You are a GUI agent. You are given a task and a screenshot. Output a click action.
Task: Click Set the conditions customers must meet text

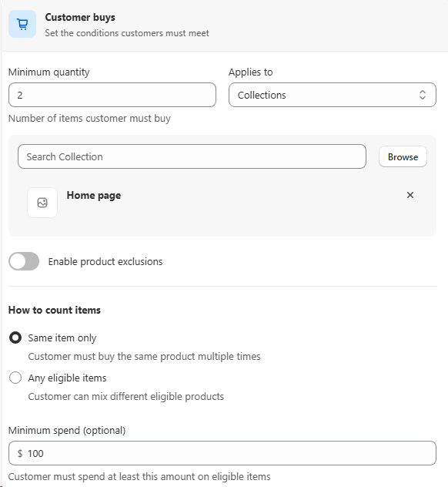127,33
